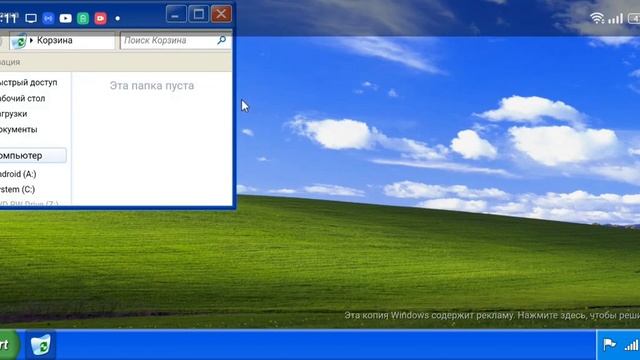This screenshot has height=360, width=640.
Task: Click the notification dot in status bar
Action: pyautogui.click(x=118, y=18)
